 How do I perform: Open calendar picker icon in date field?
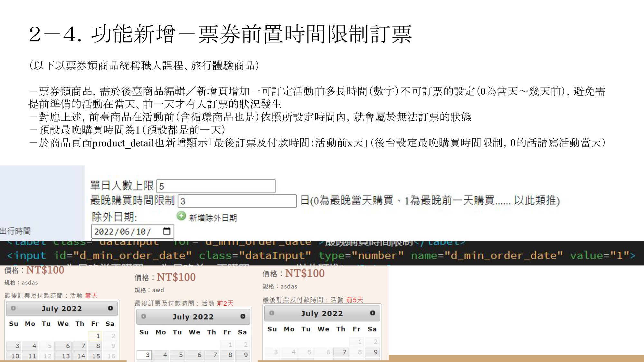click(x=166, y=231)
